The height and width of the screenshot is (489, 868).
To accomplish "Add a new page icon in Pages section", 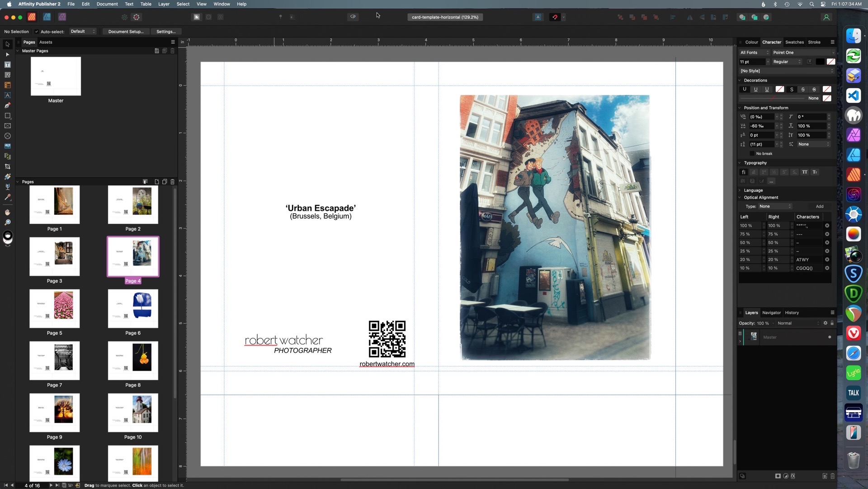I will pos(157,182).
